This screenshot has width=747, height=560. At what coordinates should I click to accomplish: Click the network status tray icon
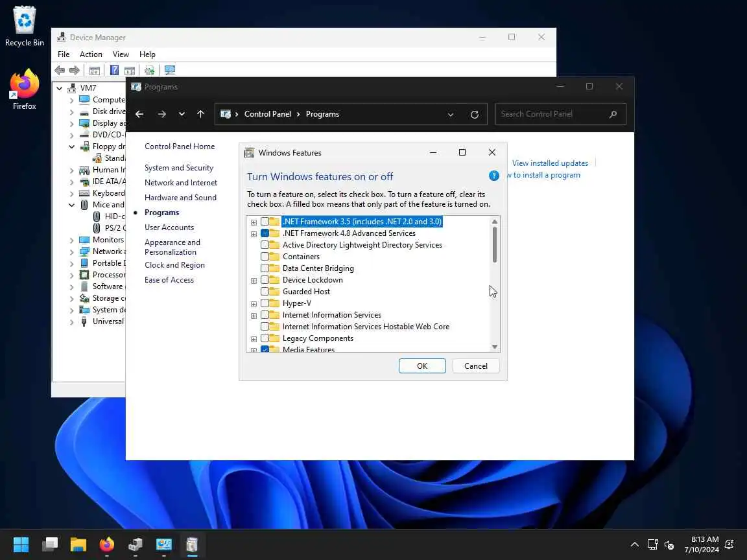pyautogui.click(x=653, y=544)
